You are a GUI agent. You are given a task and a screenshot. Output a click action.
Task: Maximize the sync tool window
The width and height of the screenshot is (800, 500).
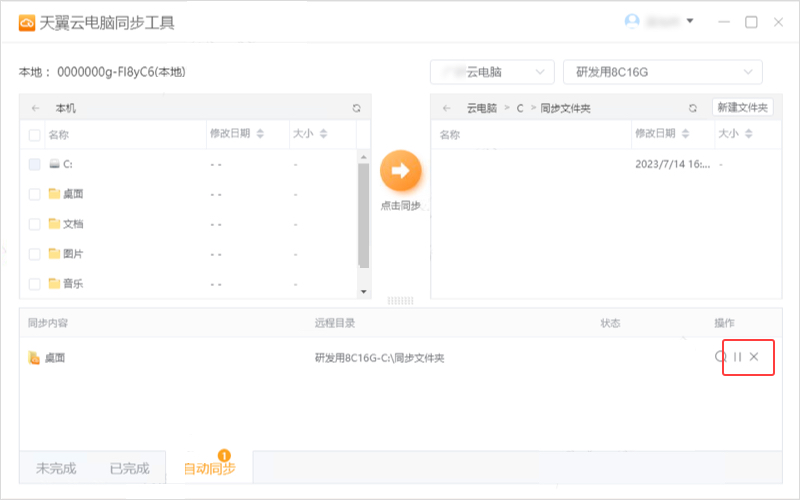point(751,22)
